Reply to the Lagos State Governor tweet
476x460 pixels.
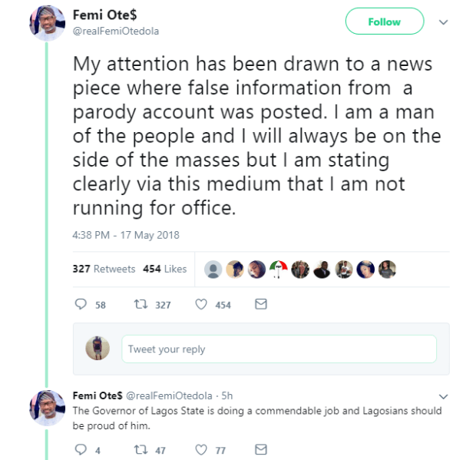pos(81,449)
